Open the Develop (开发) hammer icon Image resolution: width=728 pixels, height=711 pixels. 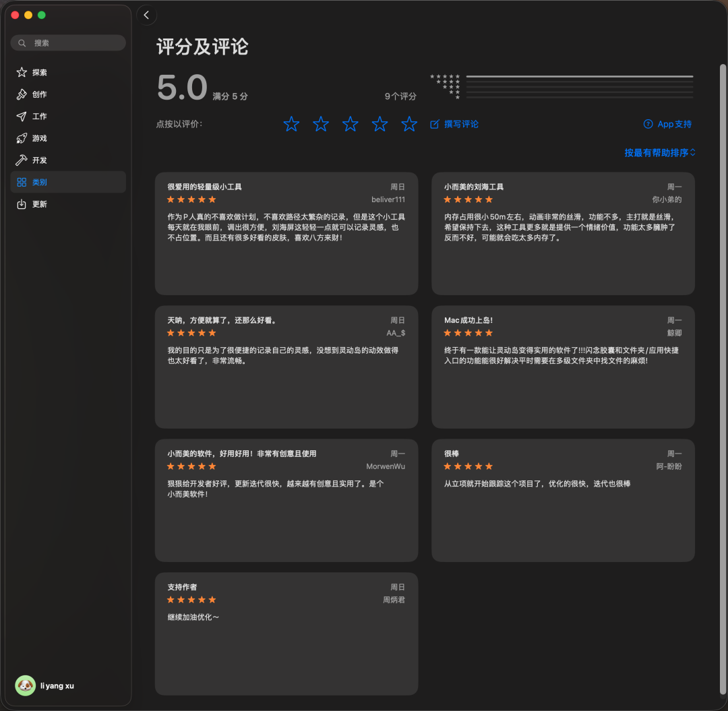tap(22, 160)
